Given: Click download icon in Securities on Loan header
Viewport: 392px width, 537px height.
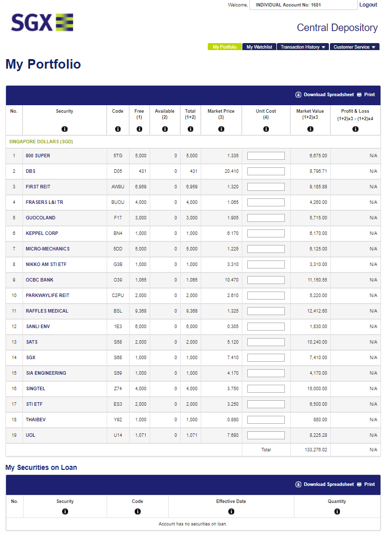Looking at the screenshot, I should pos(298,484).
